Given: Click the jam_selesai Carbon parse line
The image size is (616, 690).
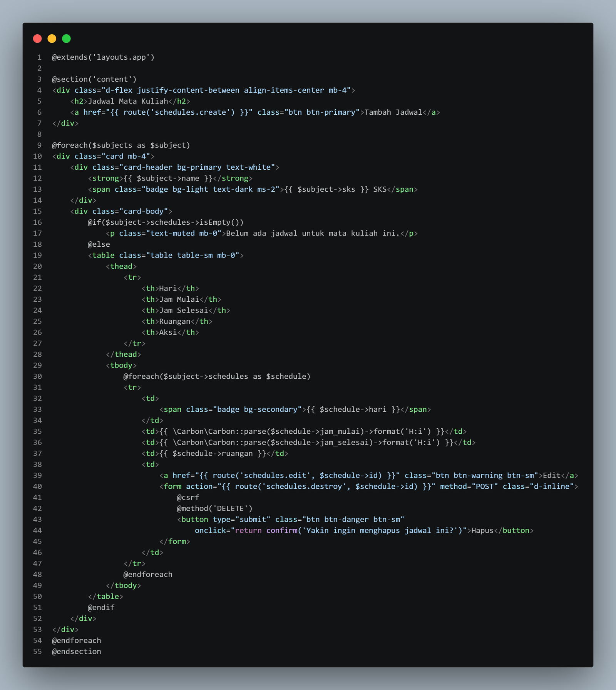Looking at the screenshot, I should click(x=308, y=443).
